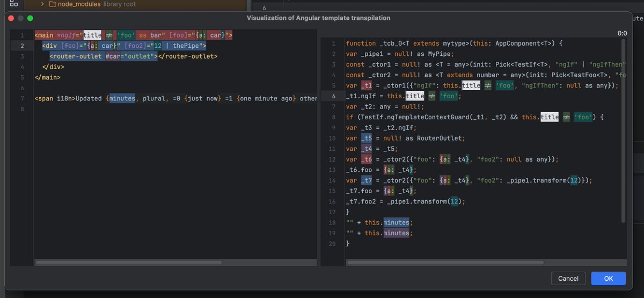
Task: Click the 'var _t4 = _t5;' line
Action: tap(372, 149)
